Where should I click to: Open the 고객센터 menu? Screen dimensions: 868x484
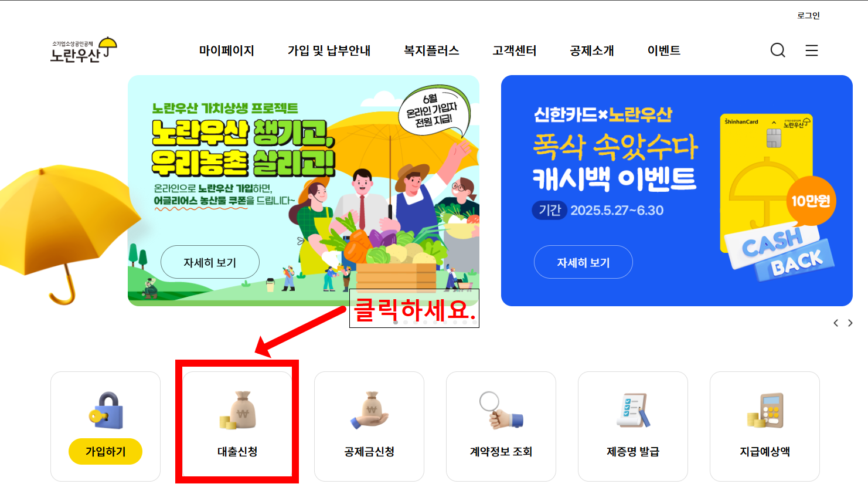click(x=515, y=50)
